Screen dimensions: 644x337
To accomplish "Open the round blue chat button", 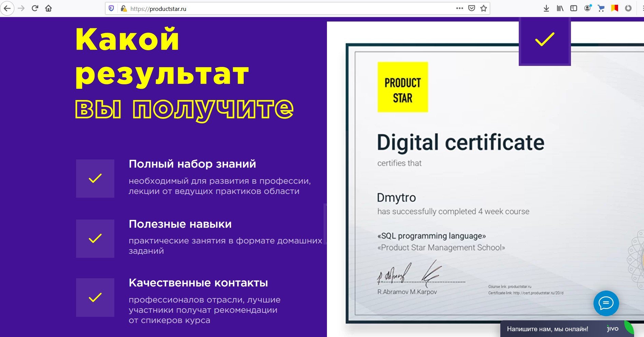I will click(x=606, y=303).
